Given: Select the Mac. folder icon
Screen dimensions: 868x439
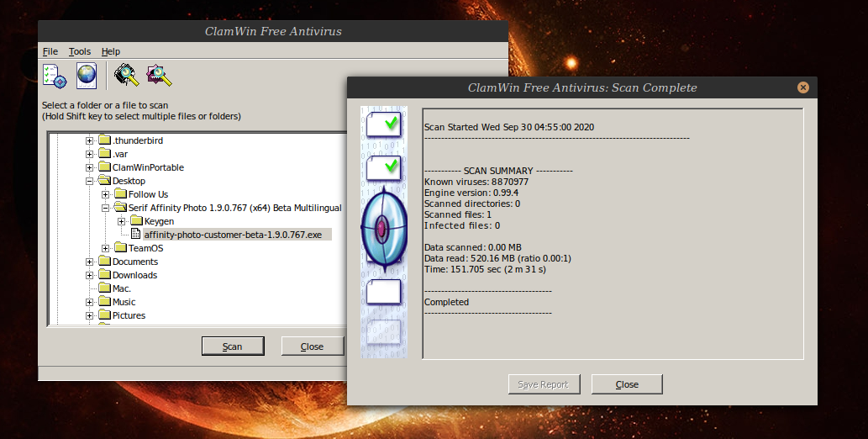Looking at the screenshot, I should coord(105,288).
